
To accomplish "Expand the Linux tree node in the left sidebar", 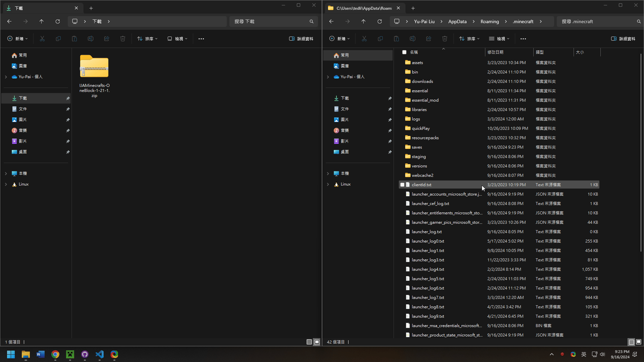I will coord(6,184).
